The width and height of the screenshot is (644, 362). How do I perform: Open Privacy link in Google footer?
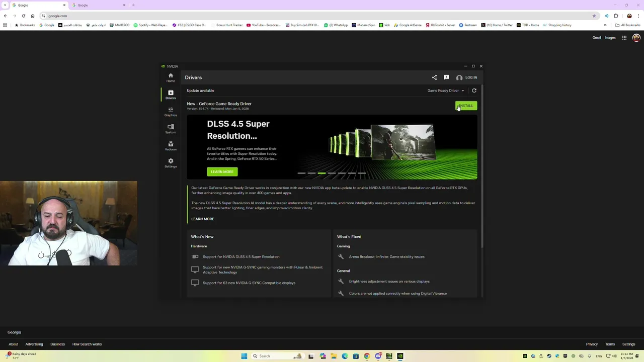pos(592,344)
